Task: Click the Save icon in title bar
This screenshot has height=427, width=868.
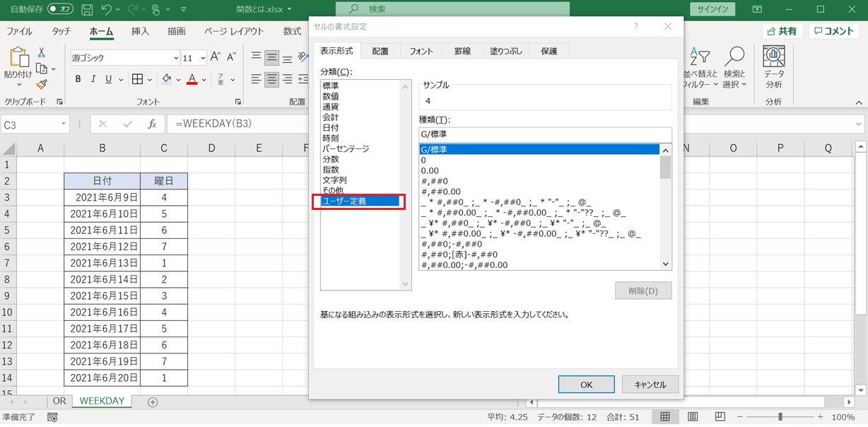Action: tap(87, 10)
